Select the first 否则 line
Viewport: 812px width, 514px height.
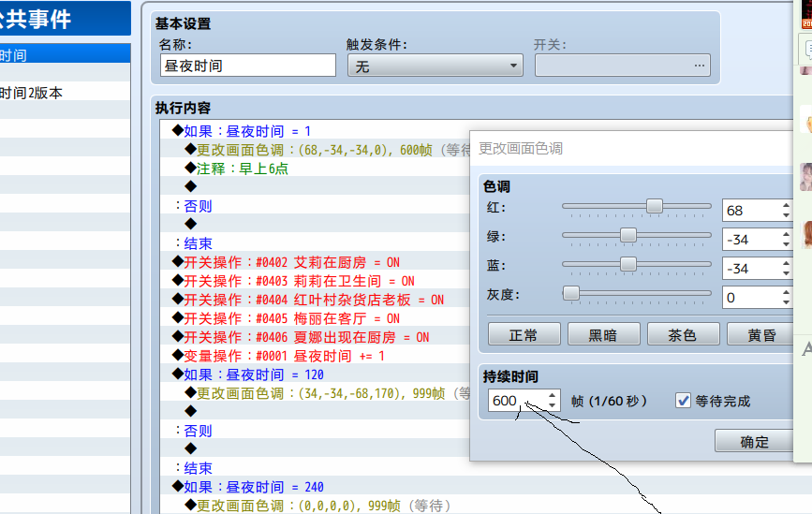194,206
